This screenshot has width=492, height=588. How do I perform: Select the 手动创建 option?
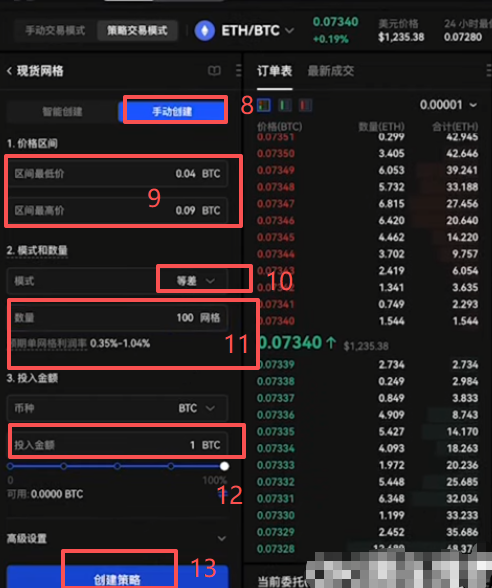point(172,111)
